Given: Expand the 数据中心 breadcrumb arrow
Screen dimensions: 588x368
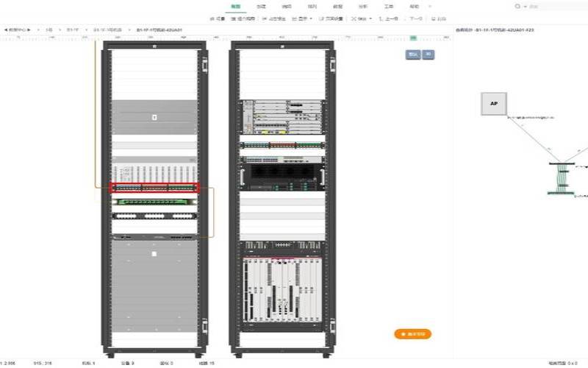Looking at the screenshot, I should pos(29,30).
